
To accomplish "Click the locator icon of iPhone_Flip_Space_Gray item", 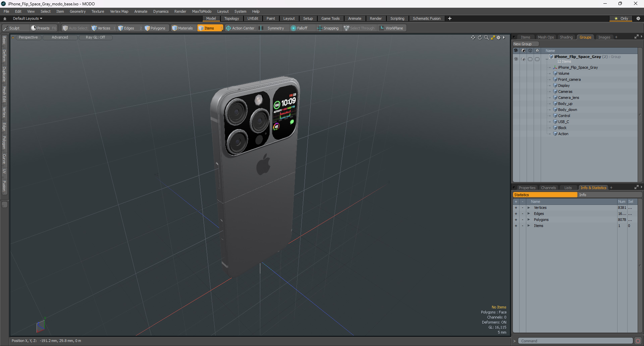I will (555, 67).
